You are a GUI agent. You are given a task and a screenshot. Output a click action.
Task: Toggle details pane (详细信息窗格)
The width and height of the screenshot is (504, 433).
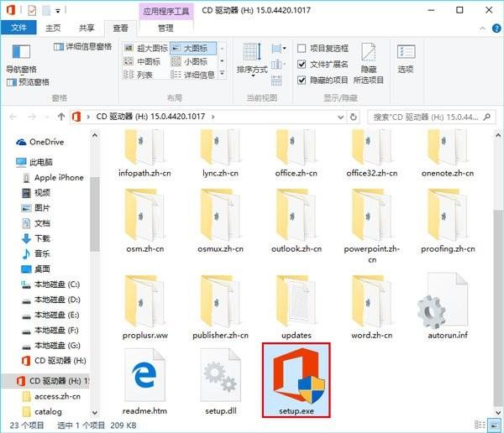coord(82,47)
